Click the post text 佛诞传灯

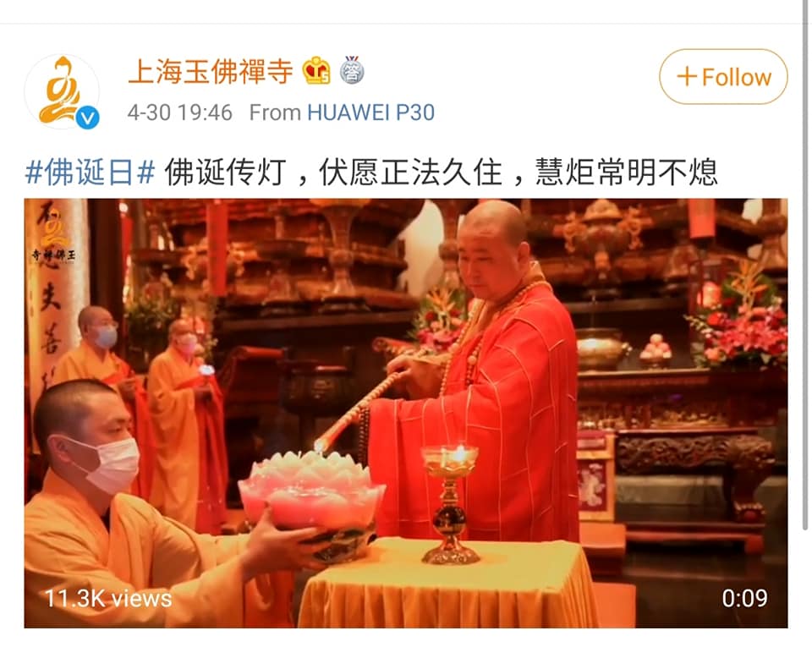coord(225,172)
